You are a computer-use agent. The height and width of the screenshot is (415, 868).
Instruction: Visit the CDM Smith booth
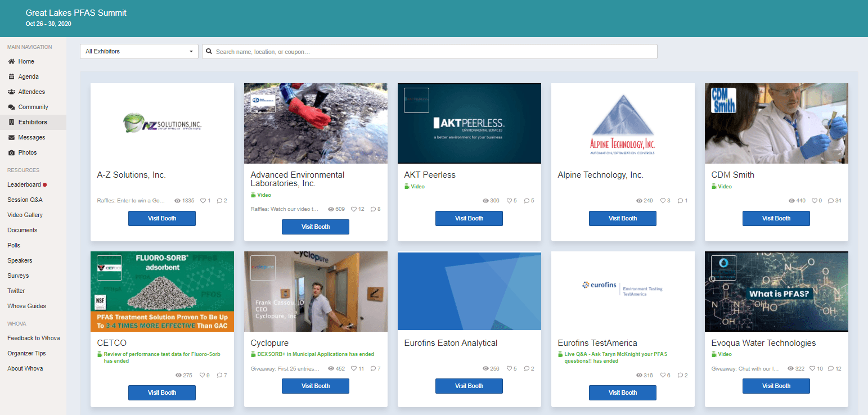776,218
